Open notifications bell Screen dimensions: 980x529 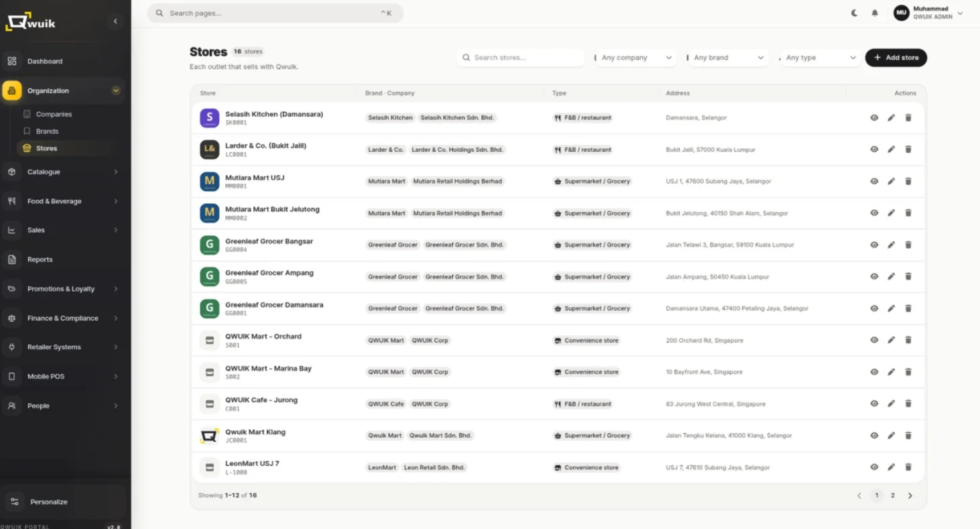(875, 13)
